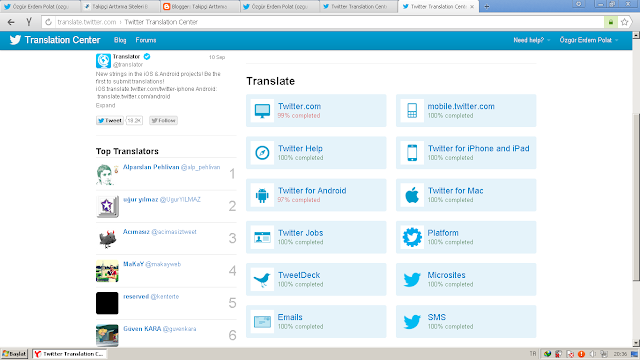Click the Twitter.com monitor icon
The image size is (640, 360).
click(262, 110)
